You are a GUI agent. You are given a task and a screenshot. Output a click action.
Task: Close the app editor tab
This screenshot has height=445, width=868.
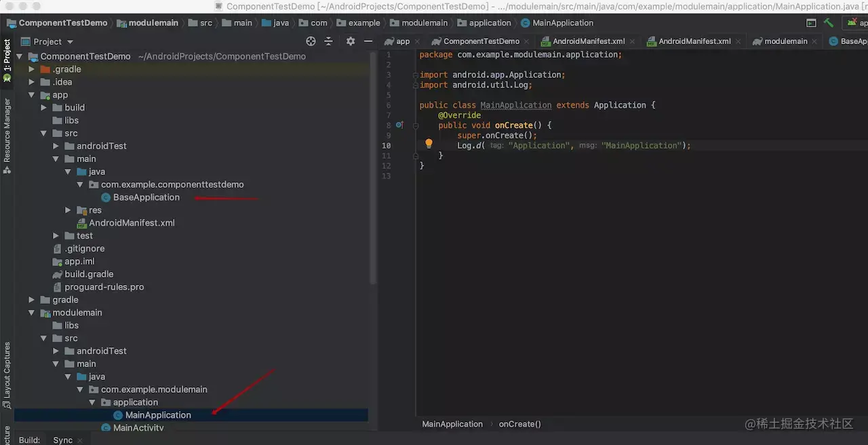pos(417,41)
